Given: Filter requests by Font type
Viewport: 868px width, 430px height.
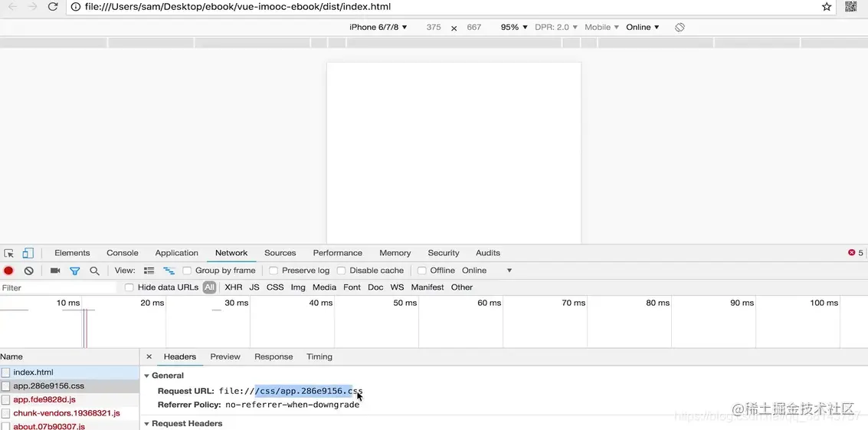Looking at the screenshot, I should 352,287.
